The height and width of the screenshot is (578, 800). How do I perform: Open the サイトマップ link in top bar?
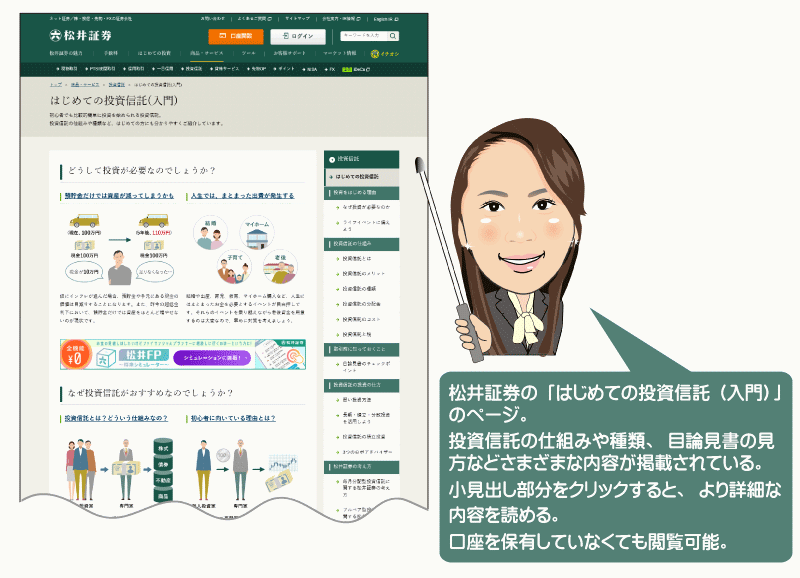(297, 19)
